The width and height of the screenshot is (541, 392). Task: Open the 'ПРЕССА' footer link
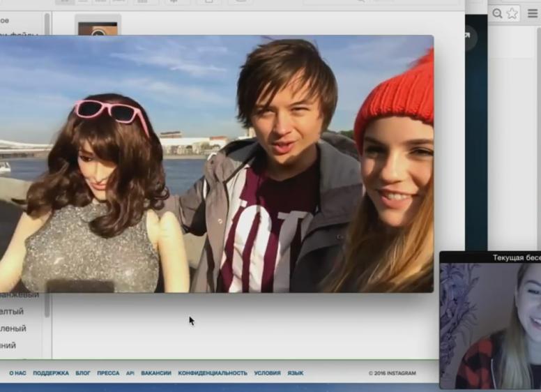tap(108, 373)
